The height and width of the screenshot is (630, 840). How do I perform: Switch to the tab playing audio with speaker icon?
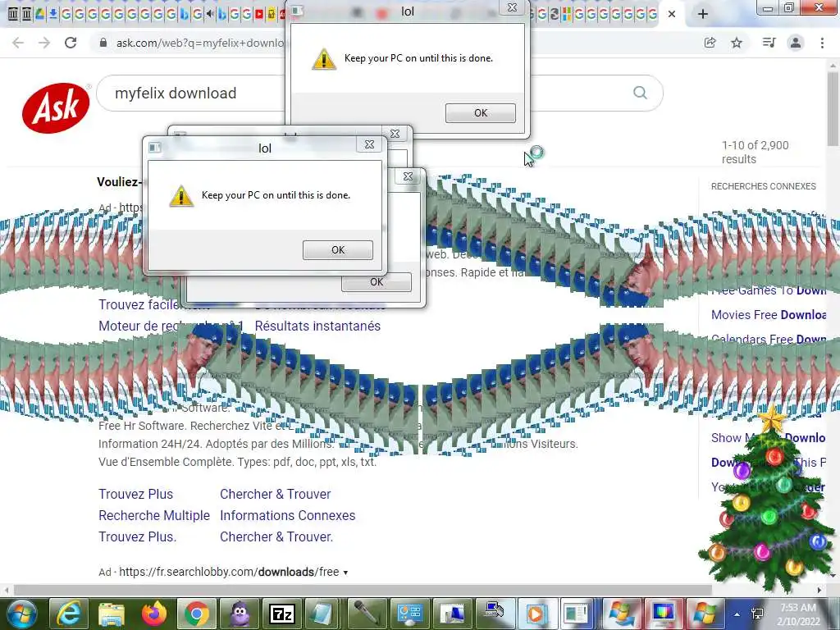[209, 15]
